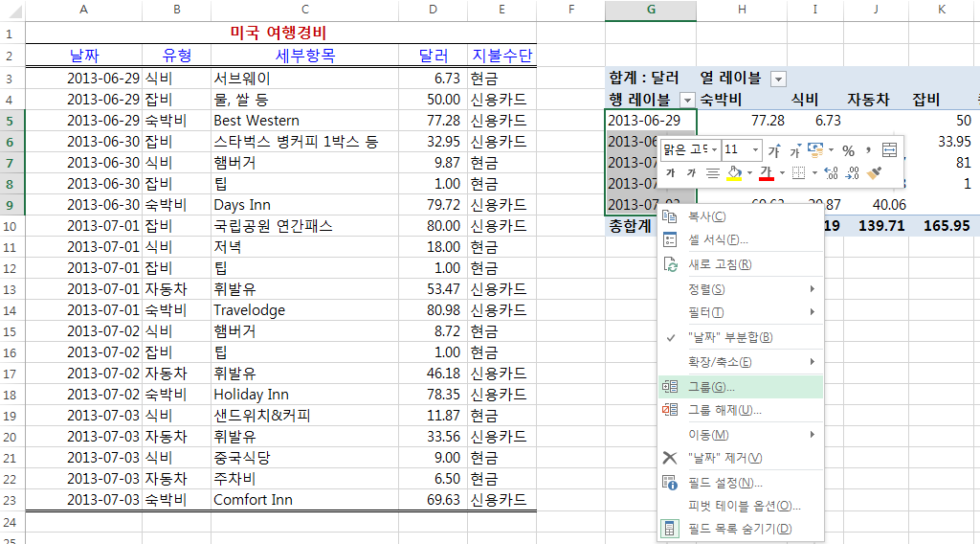Screen dimensions: 980x544
Task: Decrease font size in mini toolbar
Action: coord(795,150)
